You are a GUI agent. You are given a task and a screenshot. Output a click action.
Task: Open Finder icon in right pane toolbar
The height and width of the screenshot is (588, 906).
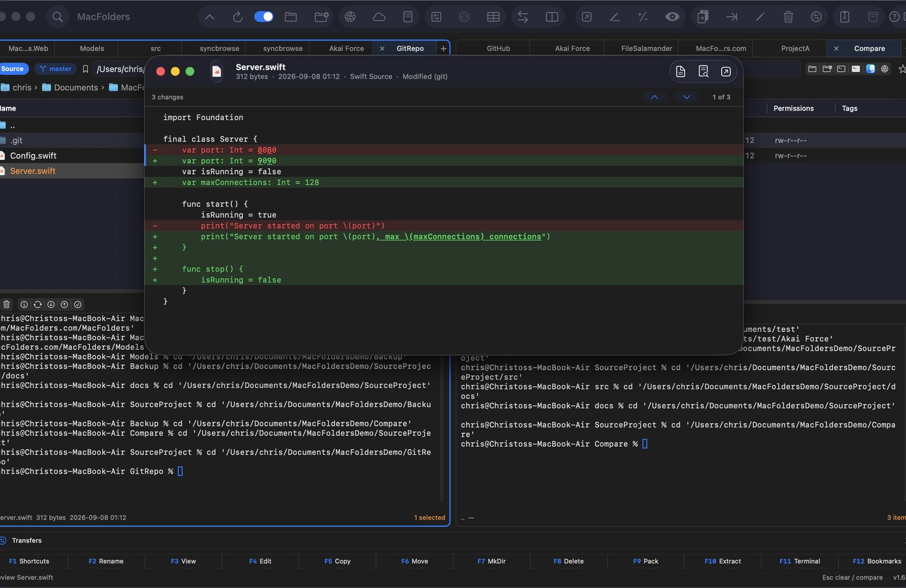pos(870,69)
